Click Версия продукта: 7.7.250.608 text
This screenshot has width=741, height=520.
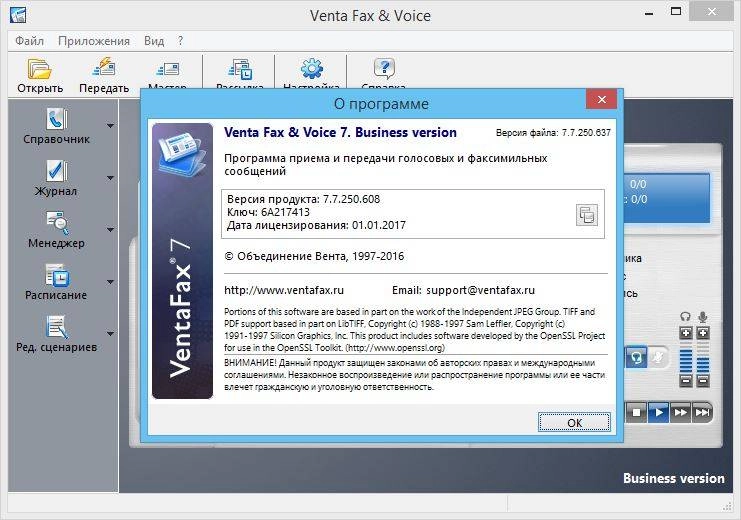tap(303, 199)
